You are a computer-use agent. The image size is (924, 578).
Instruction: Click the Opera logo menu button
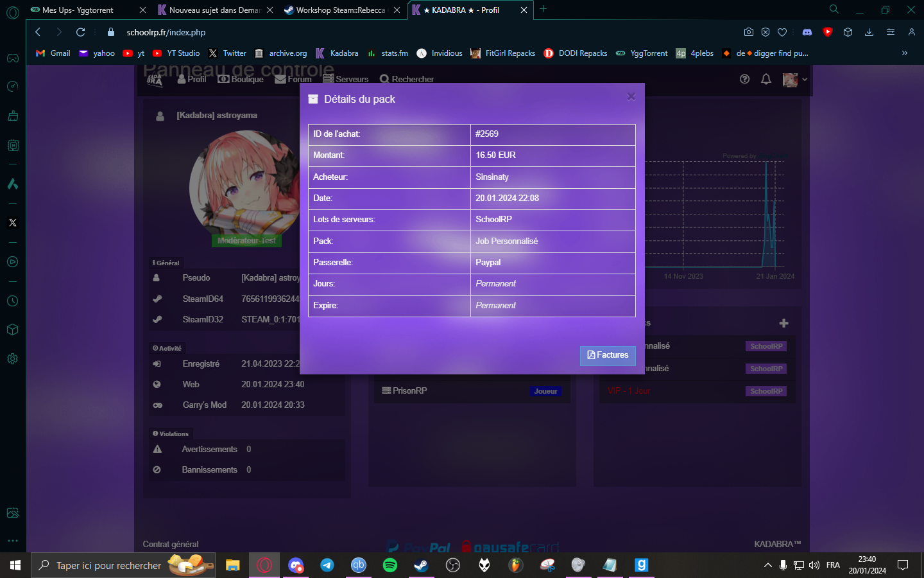[x=13, y=13]
